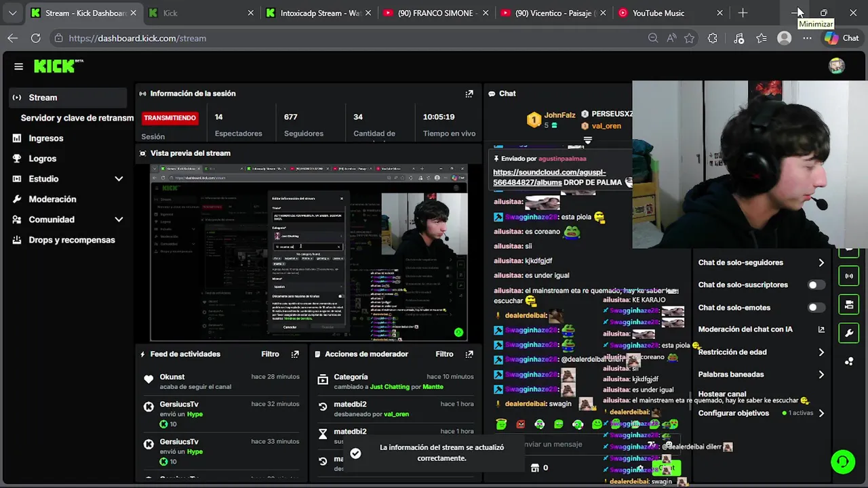
Task: Switch to the FRANCO SIMONE YouTube tab
Action: [x=435, y=13]
